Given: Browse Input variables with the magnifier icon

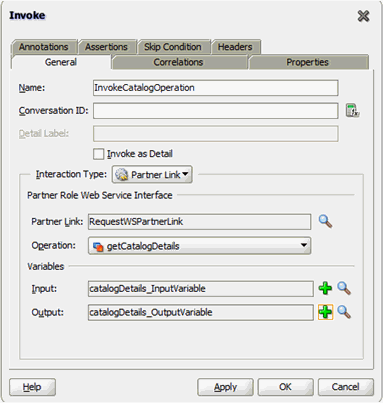Looking at the screenshot, I should pos(344,288).
